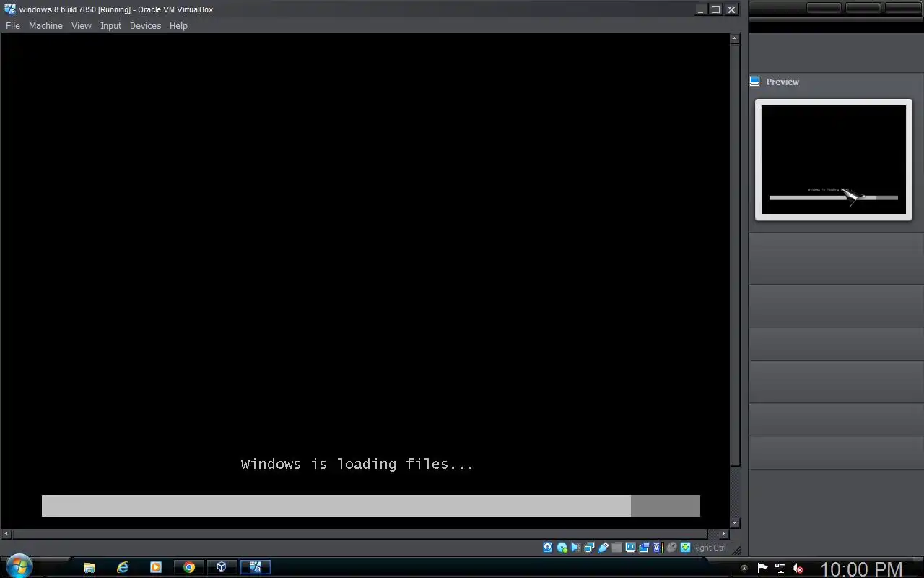
Task: Click the audio status icon in VirtualBox
Action: click(x=575, y=548)
